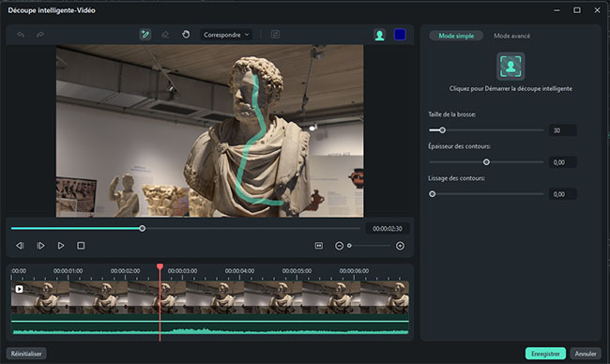Screen dimensions: 610x364
Task: Zoom in the timeline with plus icon
Action: point(400,246)
